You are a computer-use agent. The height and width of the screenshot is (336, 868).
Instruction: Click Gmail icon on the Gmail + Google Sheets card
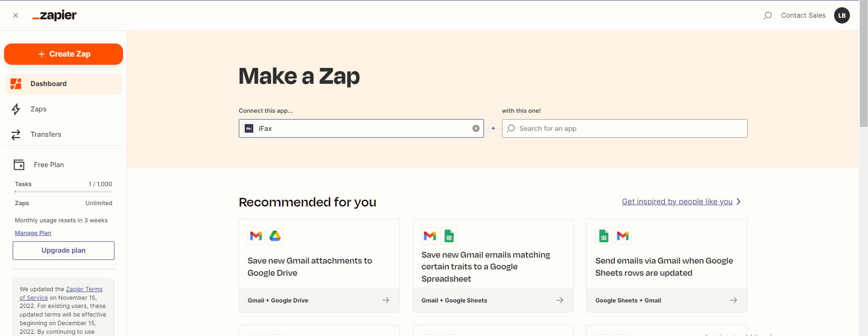(430, 236)
